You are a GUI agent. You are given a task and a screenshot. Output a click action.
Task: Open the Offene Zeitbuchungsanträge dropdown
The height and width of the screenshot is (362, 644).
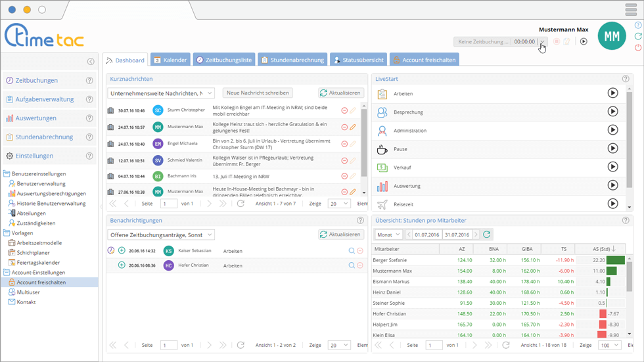160,235
